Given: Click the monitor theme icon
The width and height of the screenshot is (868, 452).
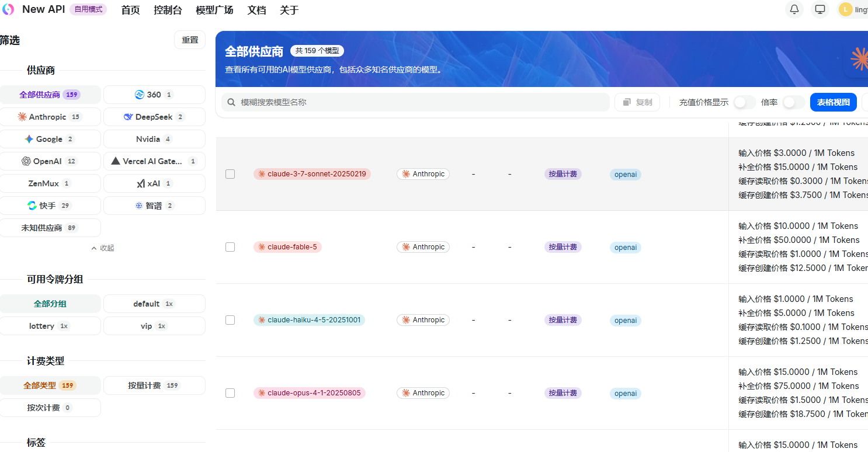Looking at the screenshot, I should click(820, 9).
